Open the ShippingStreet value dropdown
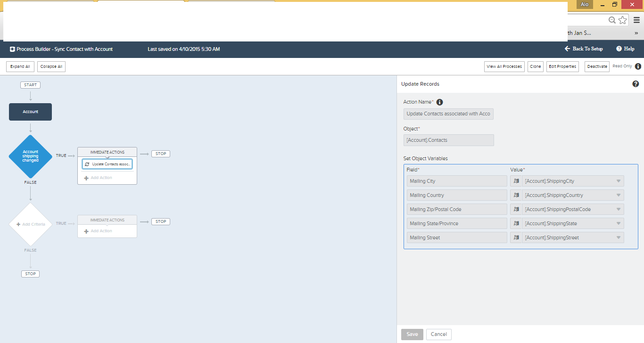Image resolution: width=644 pixels, height=343 pixels. point(619,238)
